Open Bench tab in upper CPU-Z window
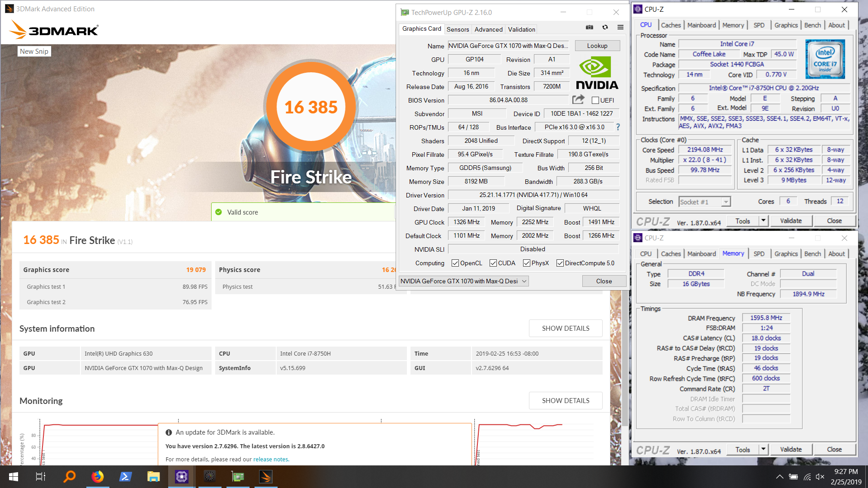This screenshot has height=488, width=868. tap(812, 25)
